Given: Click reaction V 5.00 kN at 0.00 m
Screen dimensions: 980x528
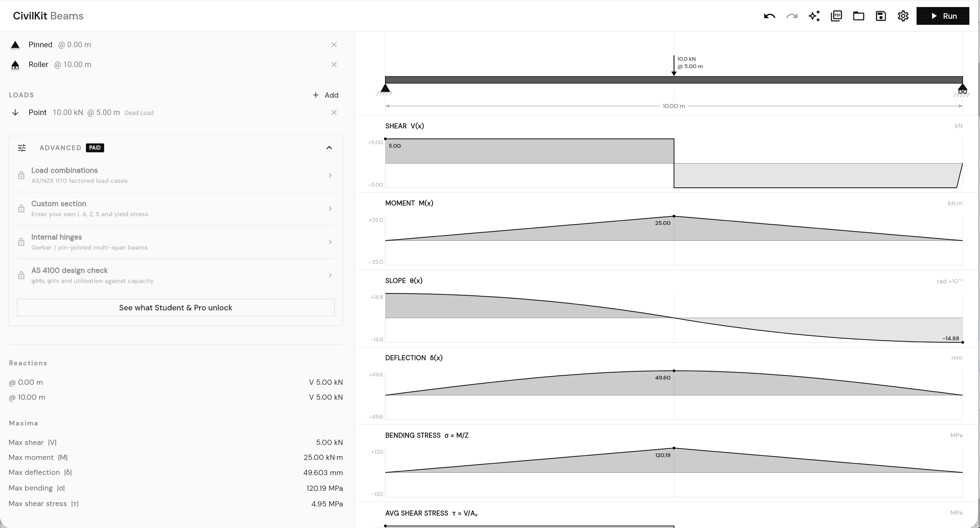Looking at the screenshot, I should pos(326,382).
